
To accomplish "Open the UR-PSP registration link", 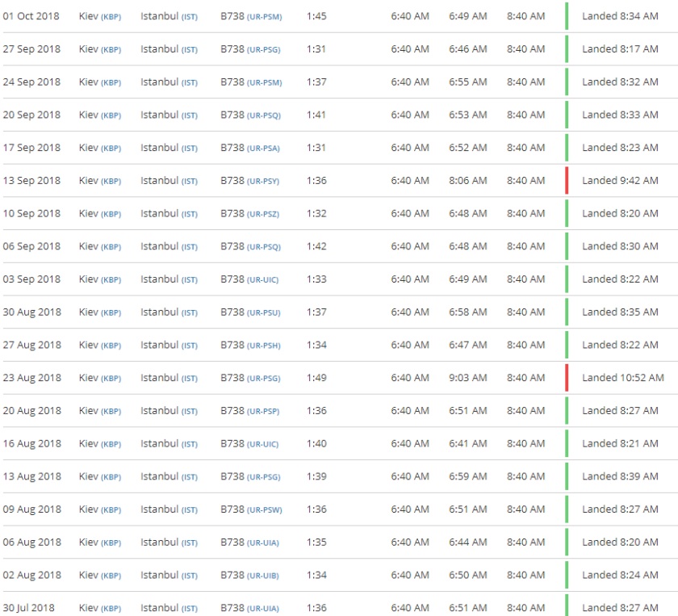I will [264, 412].
